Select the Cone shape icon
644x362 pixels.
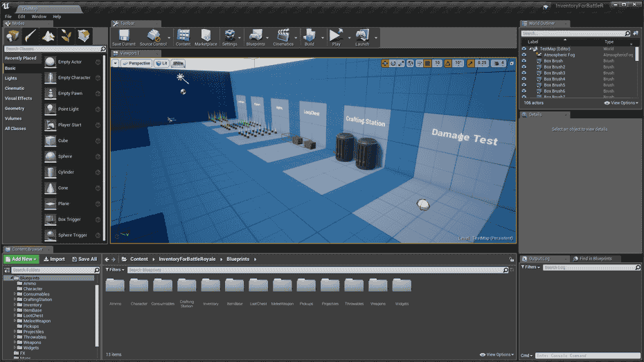[50, 188]
